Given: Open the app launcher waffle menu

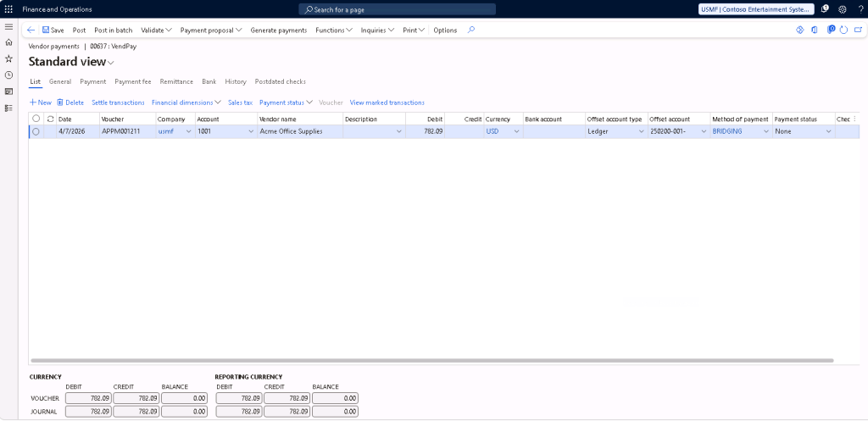Looking at the screenshot, I should (8, 8).
